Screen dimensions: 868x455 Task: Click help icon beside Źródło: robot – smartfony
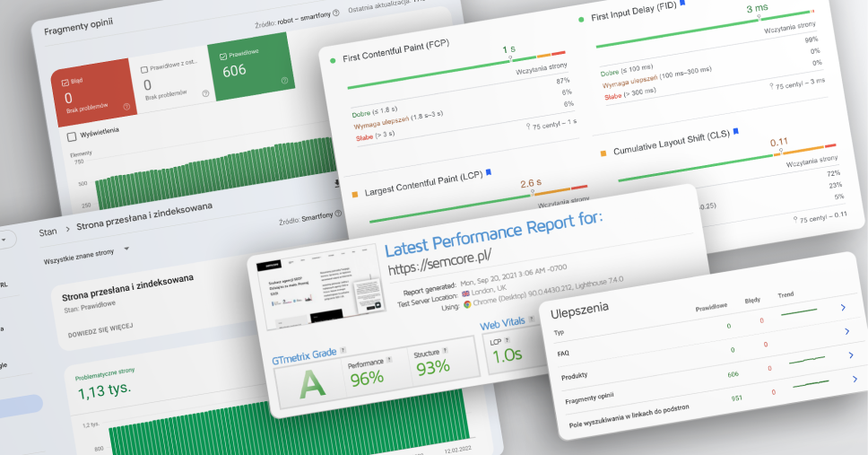335,13
